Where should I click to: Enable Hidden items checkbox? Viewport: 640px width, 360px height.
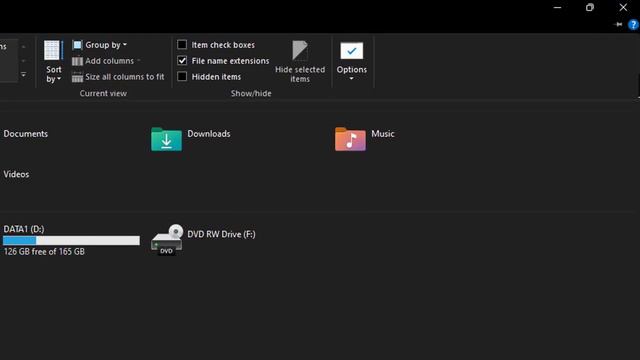point(182,76)
